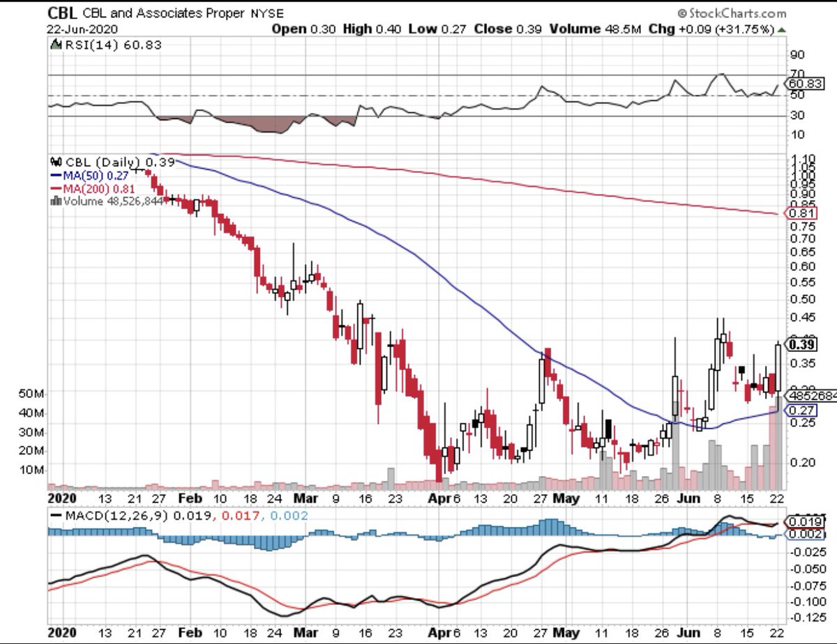Click the red MA(200) line indicator
The height and width of the screenshot is (644, 837).
coord(56,187)
